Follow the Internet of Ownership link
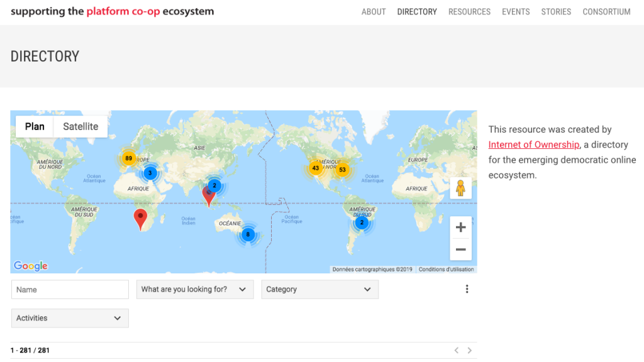 (533, 145)
